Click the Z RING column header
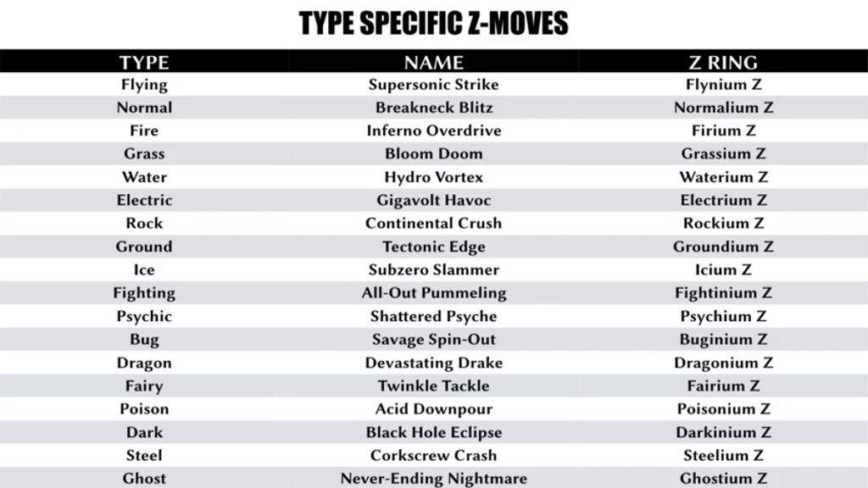This screenshot has width=868, height=488. click(723, 62)
